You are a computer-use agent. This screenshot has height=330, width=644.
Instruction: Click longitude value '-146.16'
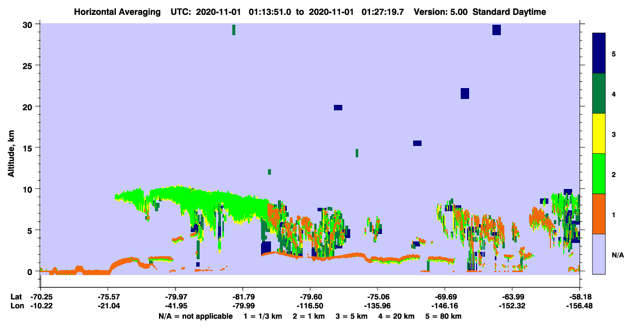[444, 306]
